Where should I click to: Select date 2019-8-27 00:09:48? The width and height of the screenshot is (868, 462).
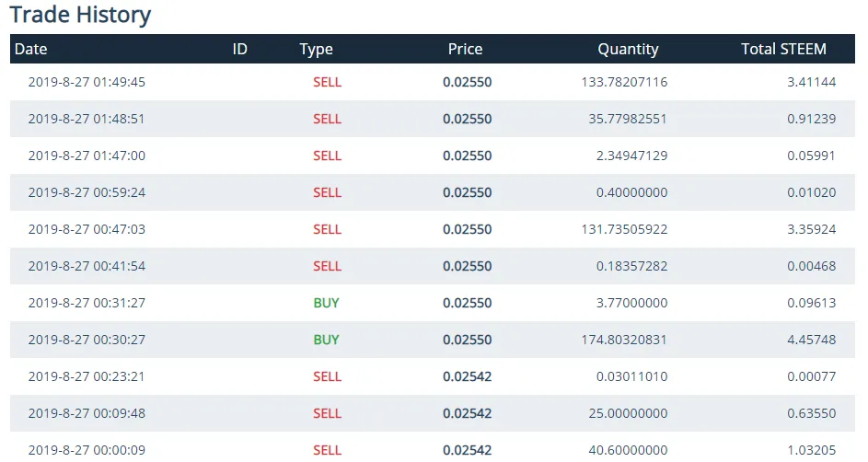[87, 413]
